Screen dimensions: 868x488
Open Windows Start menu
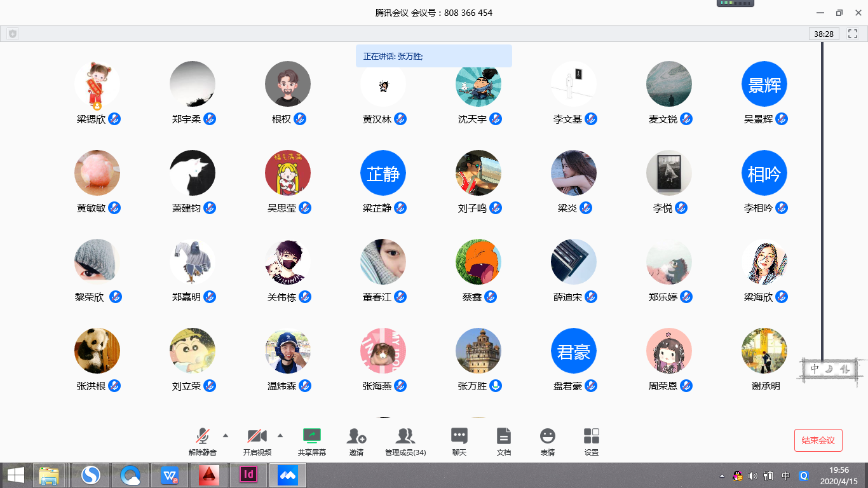(x=15, y=475)
